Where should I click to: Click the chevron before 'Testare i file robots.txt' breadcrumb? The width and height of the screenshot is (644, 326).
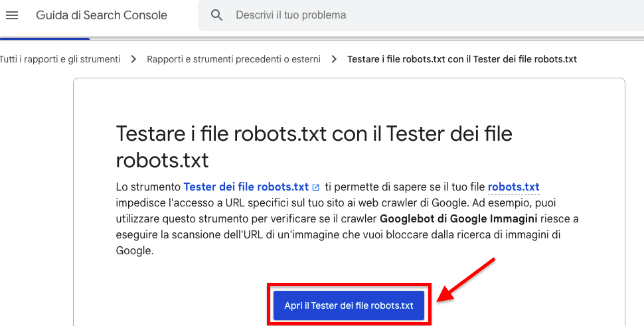(334, 59)
